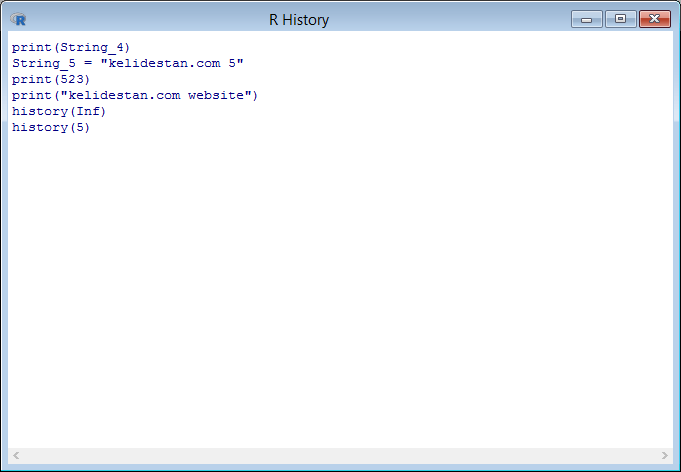Click the print("kelidestan.com website") line
This screenshot has width=681, height=472.
tap(135, 96)
